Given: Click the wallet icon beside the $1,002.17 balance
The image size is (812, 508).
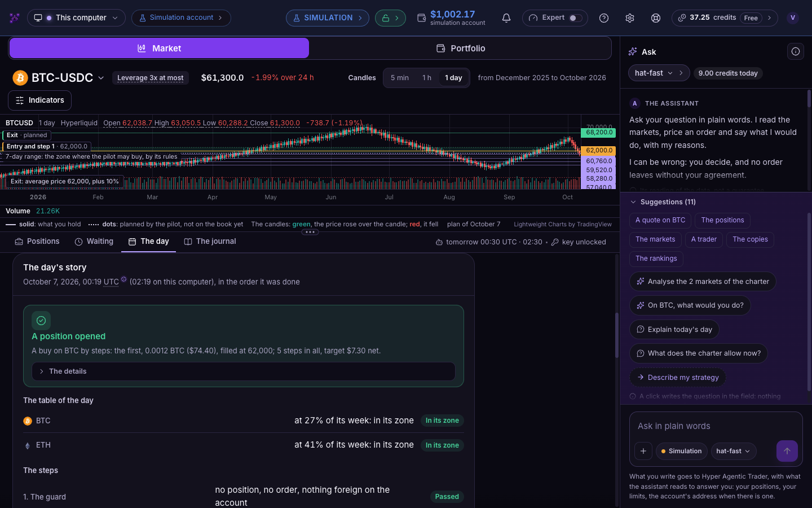Looking at the screenshot, I should click(421, 18).
